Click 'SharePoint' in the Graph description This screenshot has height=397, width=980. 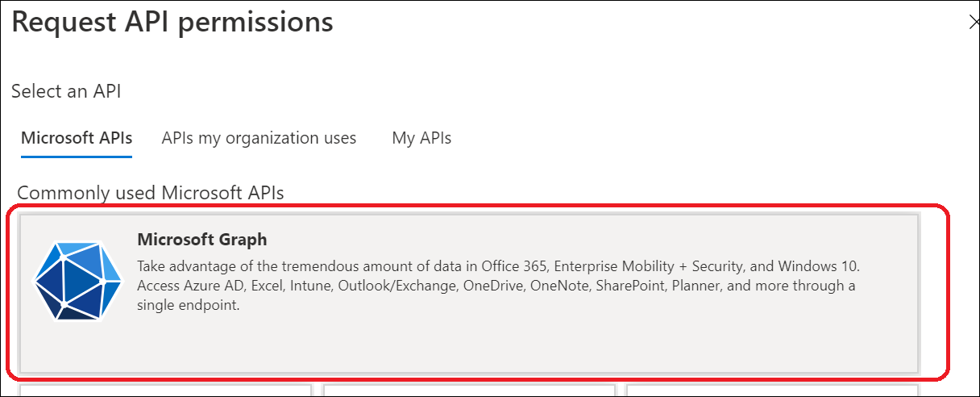pyautogui.click(x=629, y=286)
